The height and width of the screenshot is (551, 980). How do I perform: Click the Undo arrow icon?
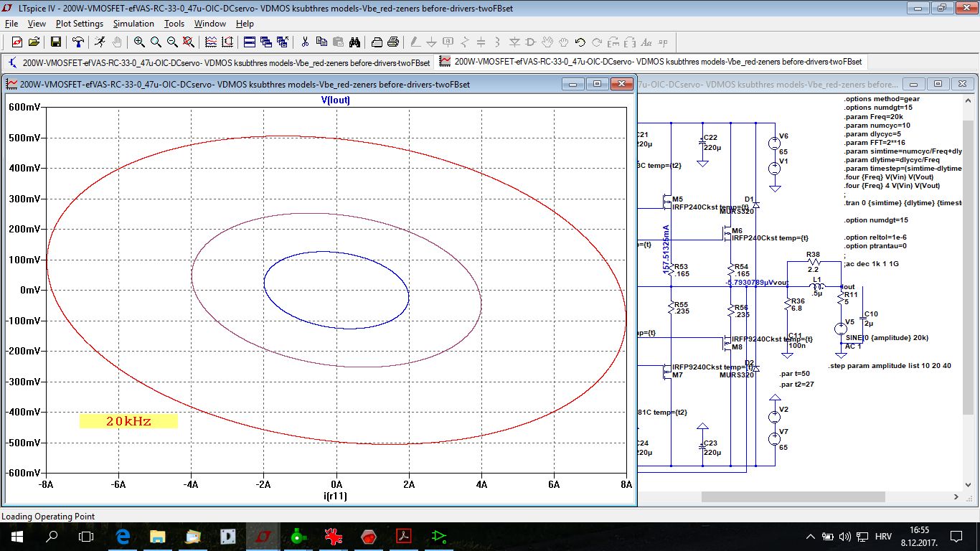[580, 42]
